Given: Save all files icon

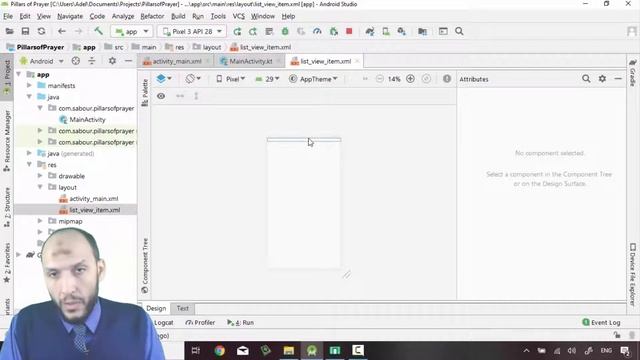Looking at the screenshot, I should 25,31.
